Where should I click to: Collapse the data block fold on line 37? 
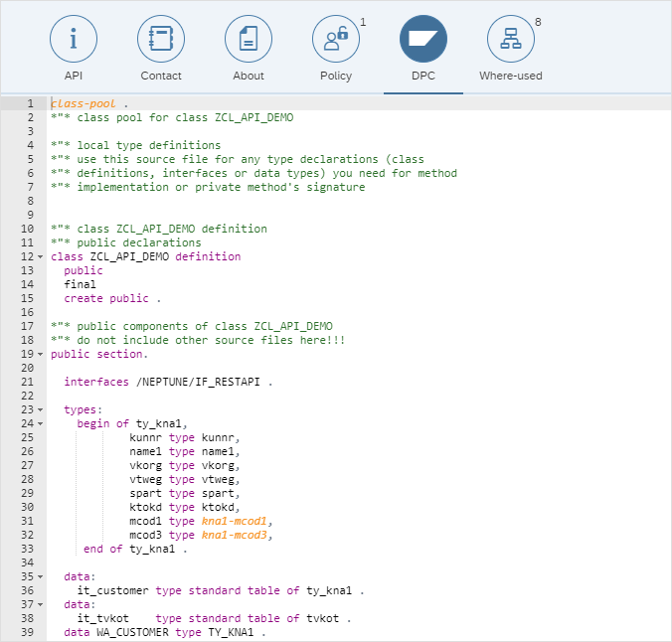(x=41, y=604)
